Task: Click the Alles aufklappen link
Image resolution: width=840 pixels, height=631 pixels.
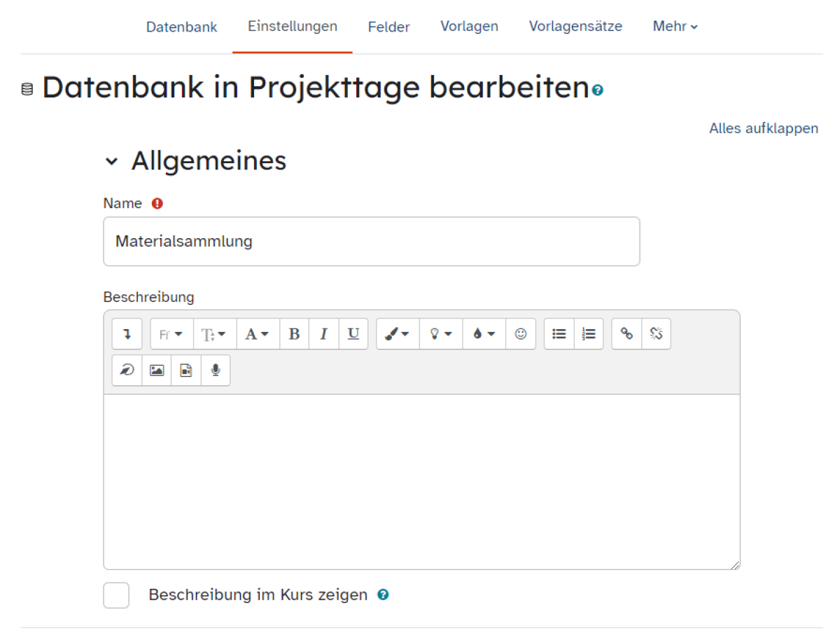Action: click(764, 128)
